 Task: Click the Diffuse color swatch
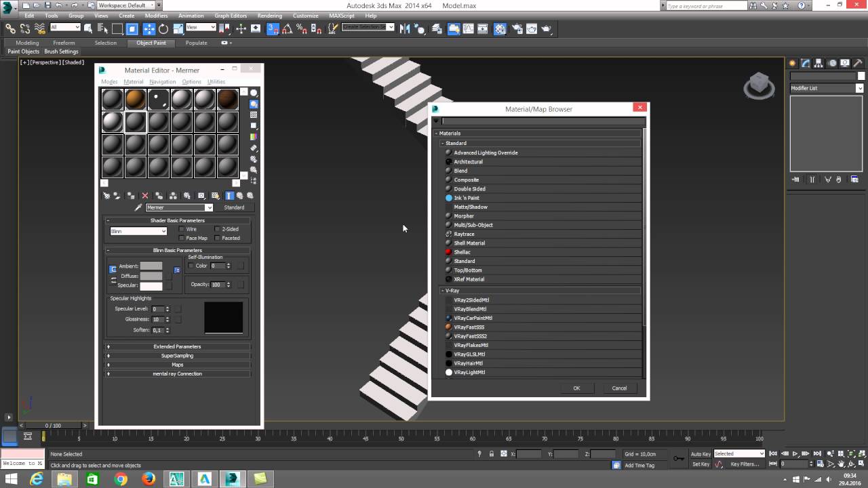[151, 276]
